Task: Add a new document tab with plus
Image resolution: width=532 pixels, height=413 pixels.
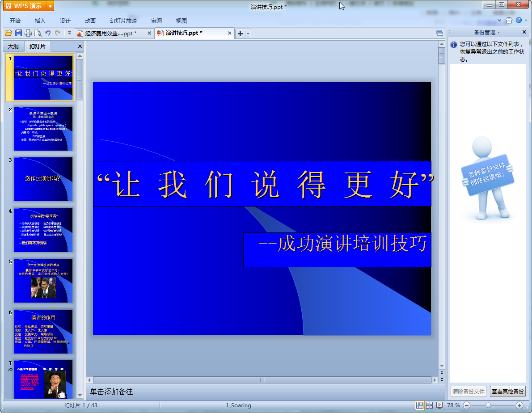Action: point(240,34)
